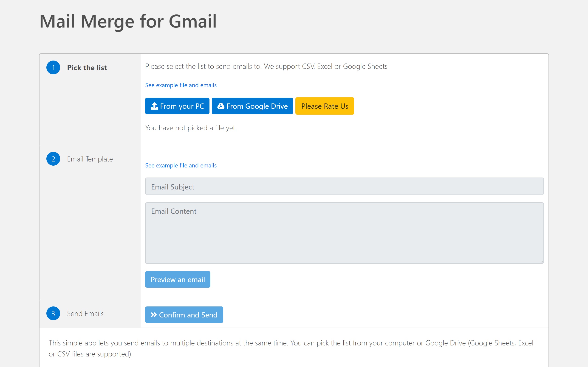Click Confirm and Send button
The image size is (588, 367).
(x=184, y=315)
